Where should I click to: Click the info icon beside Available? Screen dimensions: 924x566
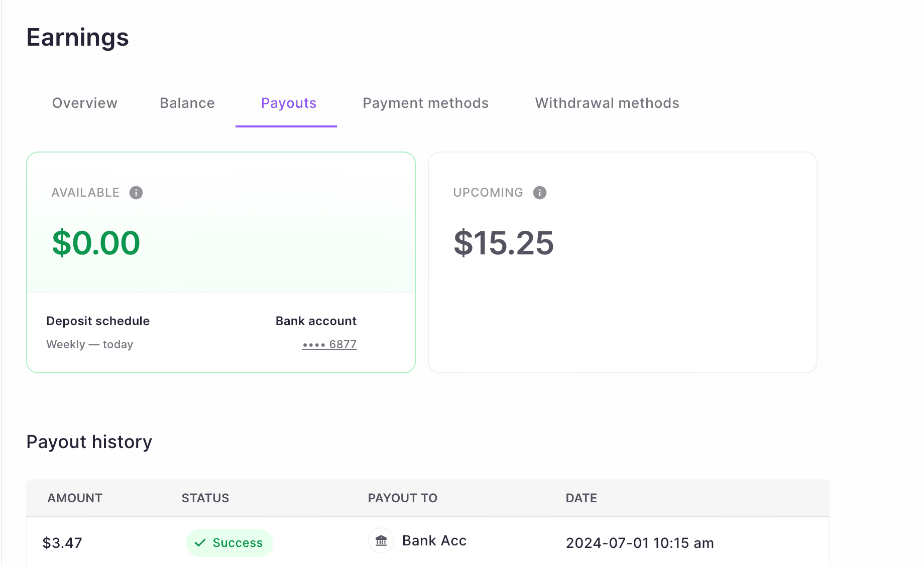pos(136,193)
